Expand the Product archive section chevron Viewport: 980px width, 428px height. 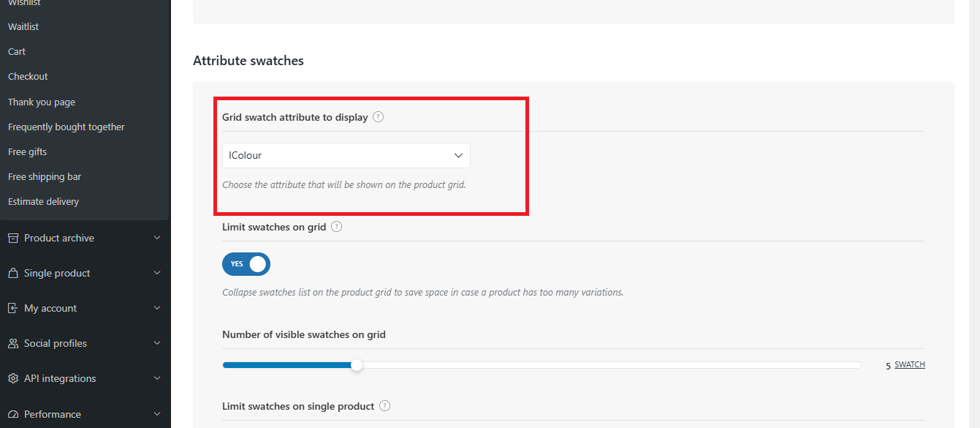(157, 238)
